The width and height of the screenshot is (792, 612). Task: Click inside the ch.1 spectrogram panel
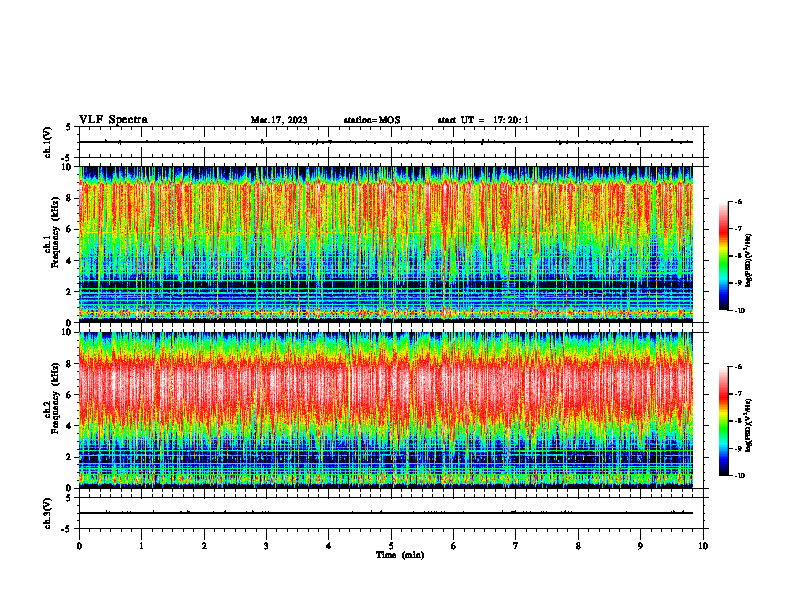click(x=386, y=244)
